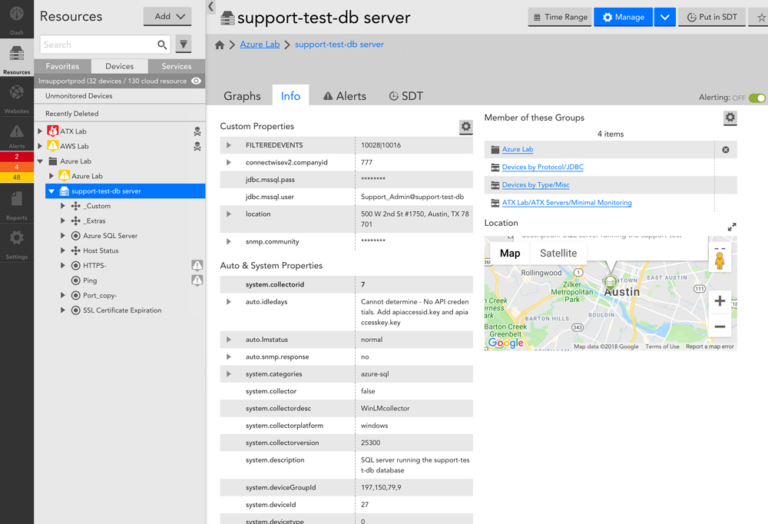
Task: Remove Azure Lab group membership
Action: (725, 150)
